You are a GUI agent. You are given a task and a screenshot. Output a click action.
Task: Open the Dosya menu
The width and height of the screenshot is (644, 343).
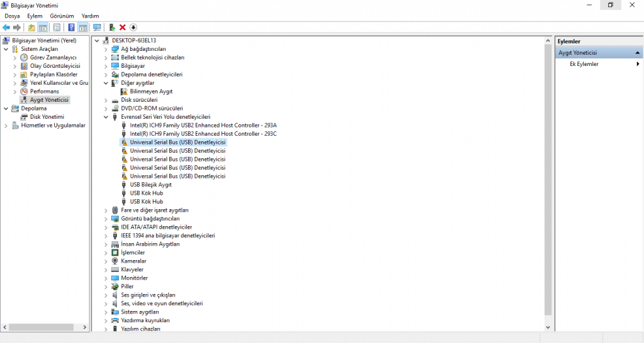click(12, 16)
